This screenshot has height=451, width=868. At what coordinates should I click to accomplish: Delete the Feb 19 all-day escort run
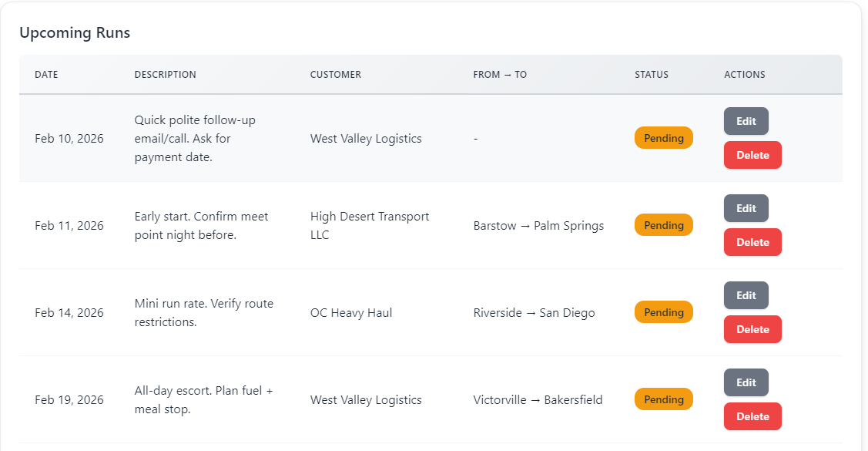752,416
